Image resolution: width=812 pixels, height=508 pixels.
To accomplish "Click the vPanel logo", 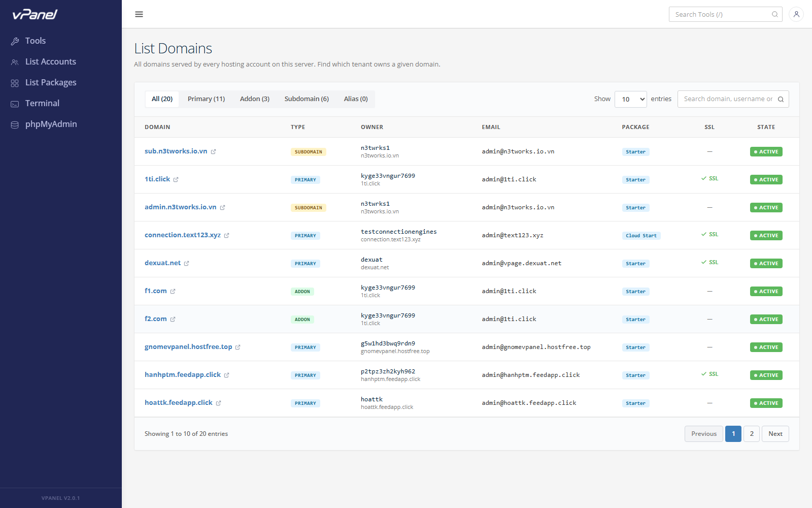I will pos(35,14).
